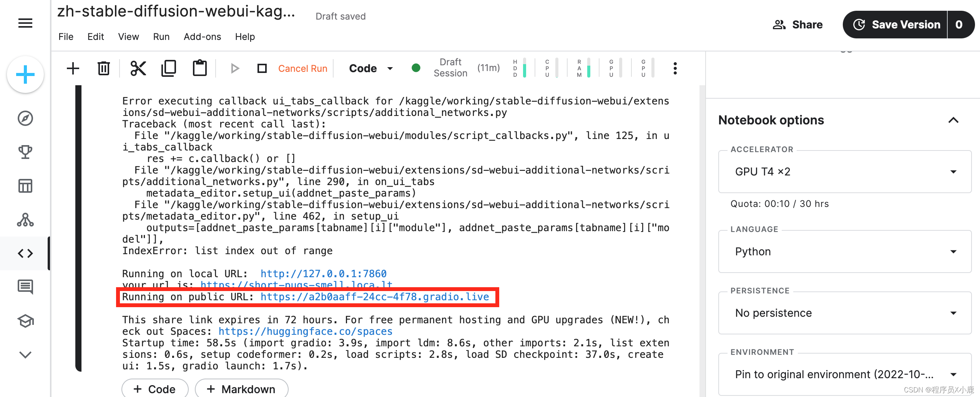Open the three-dot overflow menu

[x=674, y=68]
